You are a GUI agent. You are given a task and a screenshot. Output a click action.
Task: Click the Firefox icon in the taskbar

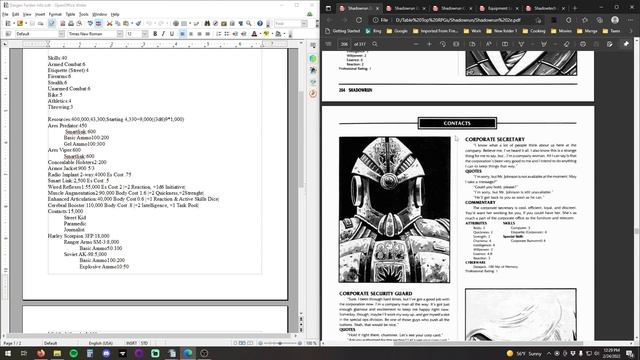41,353
